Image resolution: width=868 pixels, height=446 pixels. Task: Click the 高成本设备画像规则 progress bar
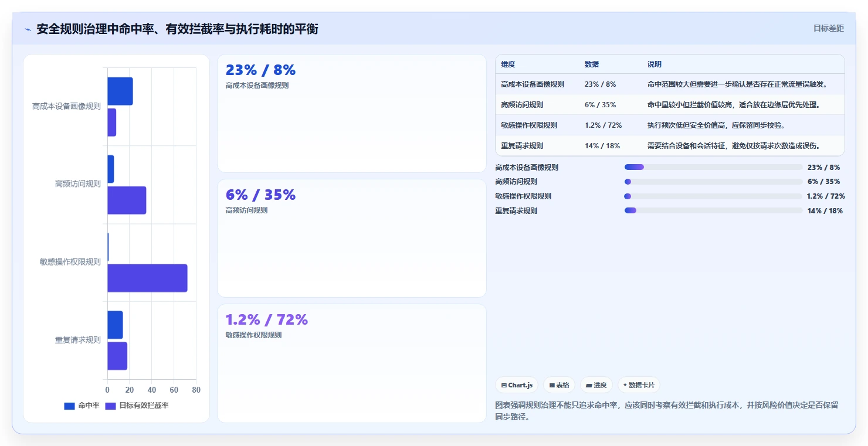[713, 167]
